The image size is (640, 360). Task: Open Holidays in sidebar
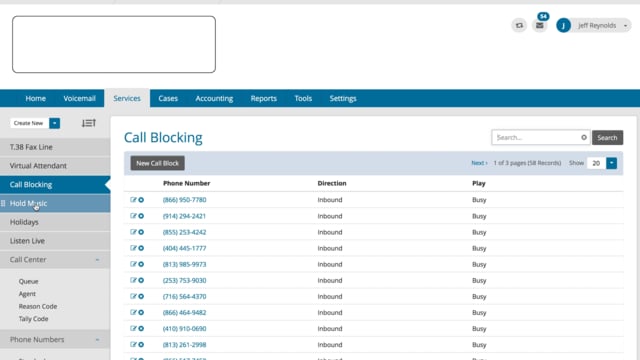click(55, 222)
